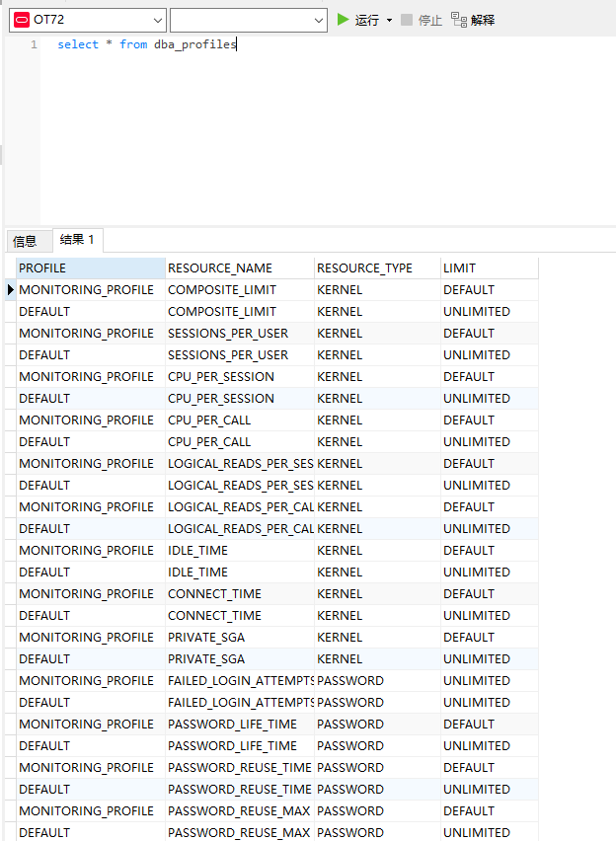Click CPU_PER_CALL cell of DEFAULT profile row
Screen dimensions: 616x841
pos(240,442)
